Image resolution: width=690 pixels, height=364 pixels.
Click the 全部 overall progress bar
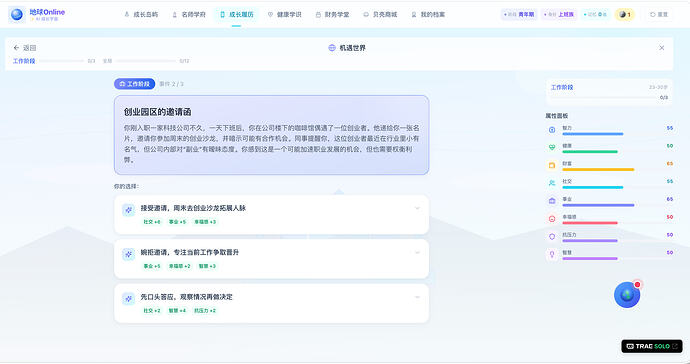coord(146,61)
